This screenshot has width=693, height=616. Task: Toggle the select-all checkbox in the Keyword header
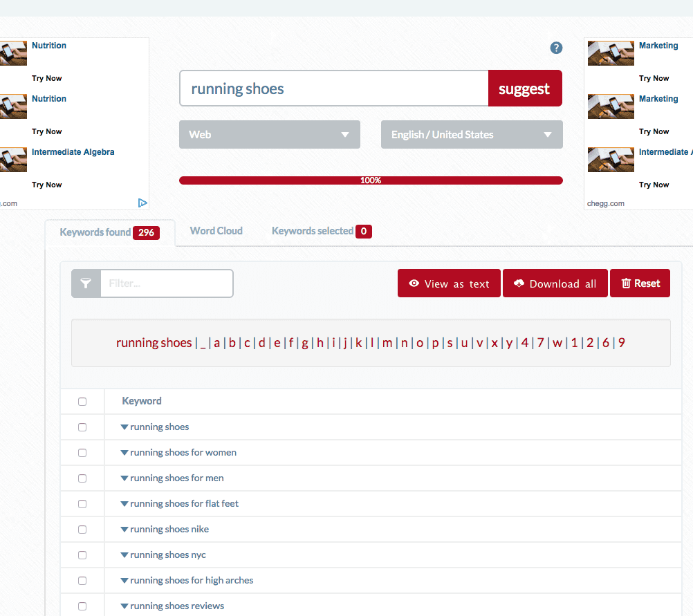click(x=82, y=401)
